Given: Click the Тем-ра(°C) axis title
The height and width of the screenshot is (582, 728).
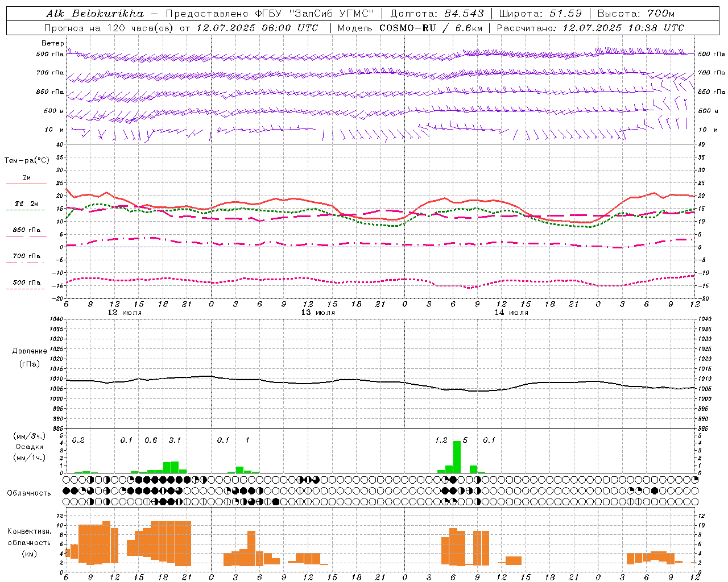Looking at the screenshot, I should tap(27, 161).
